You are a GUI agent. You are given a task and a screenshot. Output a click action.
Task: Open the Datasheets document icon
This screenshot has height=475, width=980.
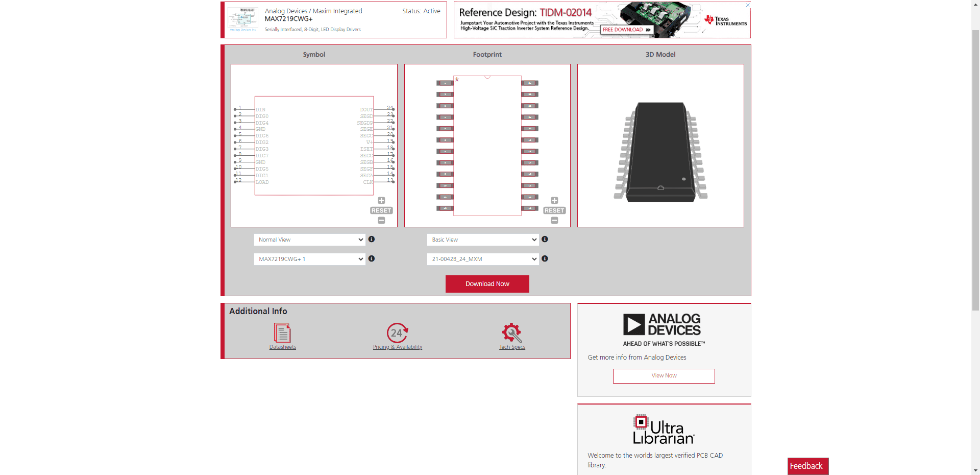(x=282, y=333)
